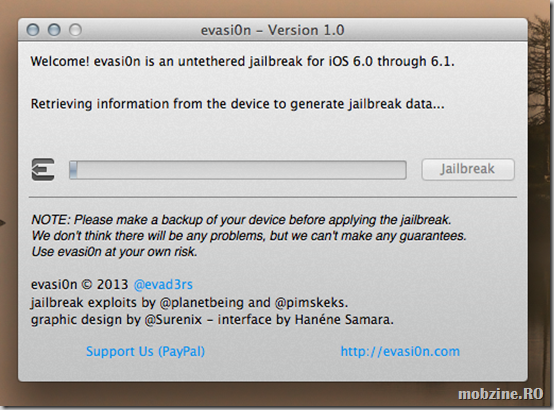Click the Use evasi0n at your own risk line
Screen dimensions: 554x410
pos(114,252)
